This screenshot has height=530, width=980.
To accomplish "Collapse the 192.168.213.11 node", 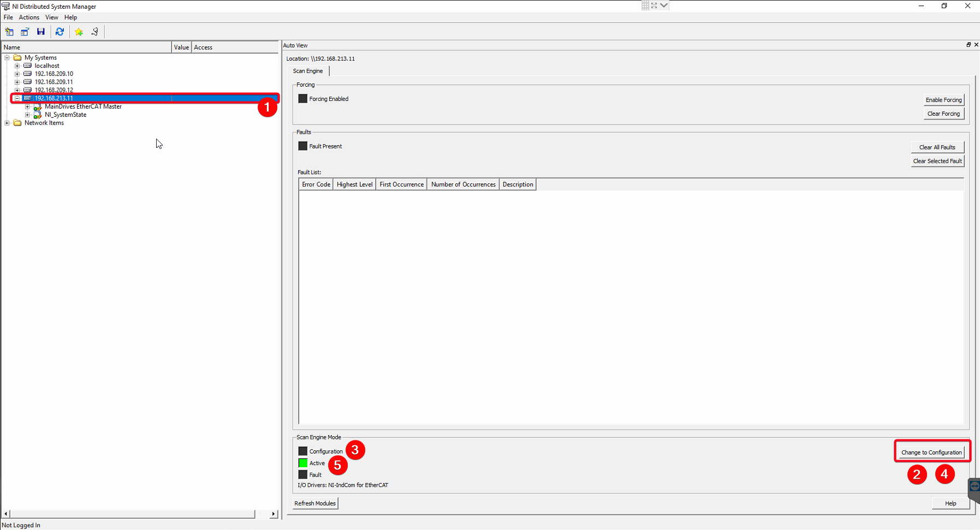I will coord(17,98).
